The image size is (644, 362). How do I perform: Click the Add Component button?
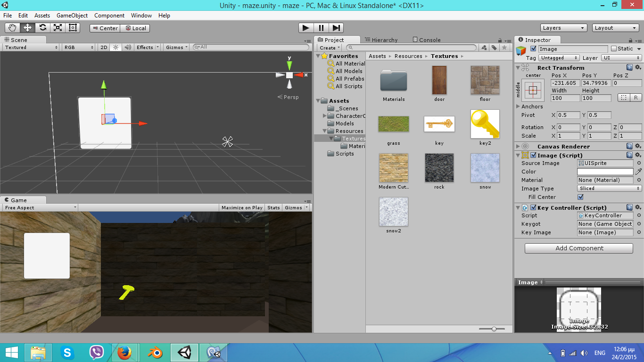[579, 248]
